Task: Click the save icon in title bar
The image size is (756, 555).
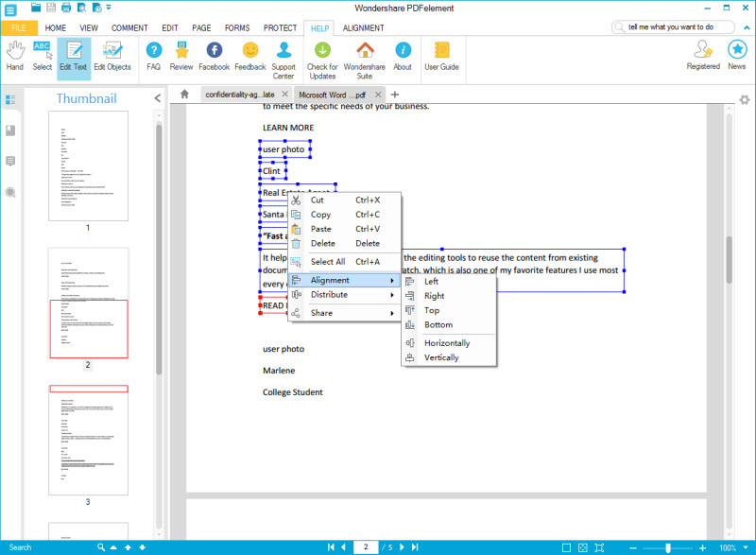Action: (51, 8)
